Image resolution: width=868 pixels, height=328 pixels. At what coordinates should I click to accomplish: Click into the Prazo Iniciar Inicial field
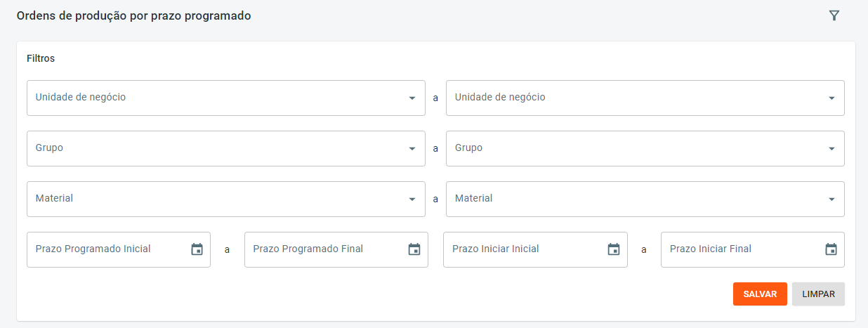(523, 249)
